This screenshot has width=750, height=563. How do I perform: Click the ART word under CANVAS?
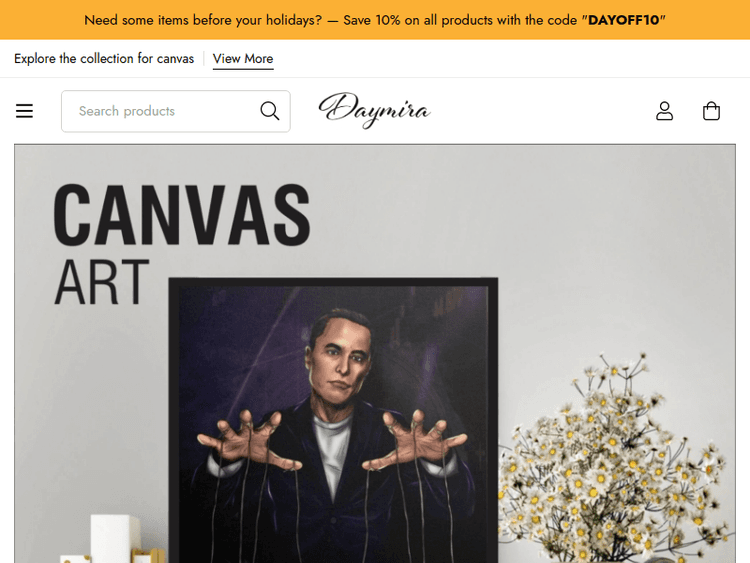click(102, 282)
